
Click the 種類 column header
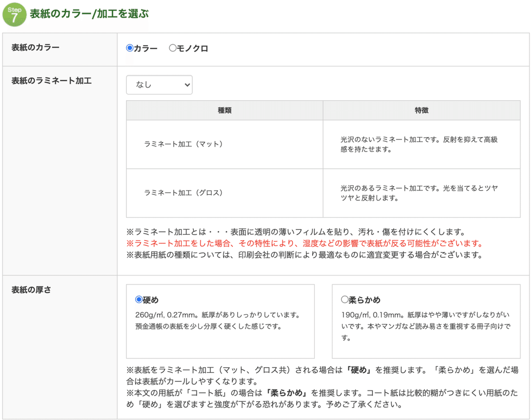pyautogui.click(x=224, y=110)
